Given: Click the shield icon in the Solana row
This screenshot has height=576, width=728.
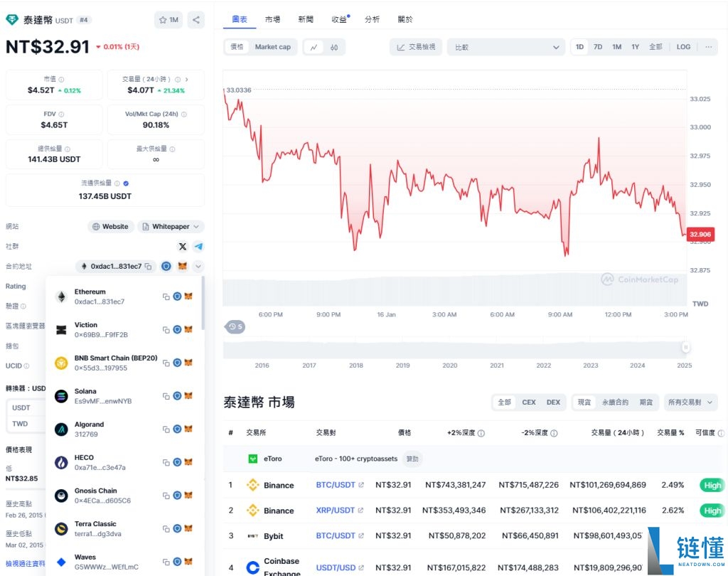Looking at the screenshot, I should [x=177, y=396].
